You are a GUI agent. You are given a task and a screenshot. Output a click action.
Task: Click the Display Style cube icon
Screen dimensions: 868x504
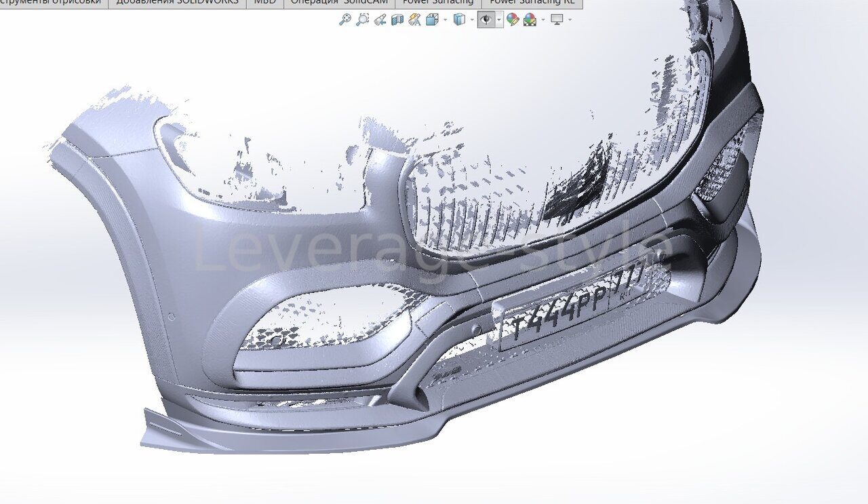pyautogui.click(x=459, y=20)
